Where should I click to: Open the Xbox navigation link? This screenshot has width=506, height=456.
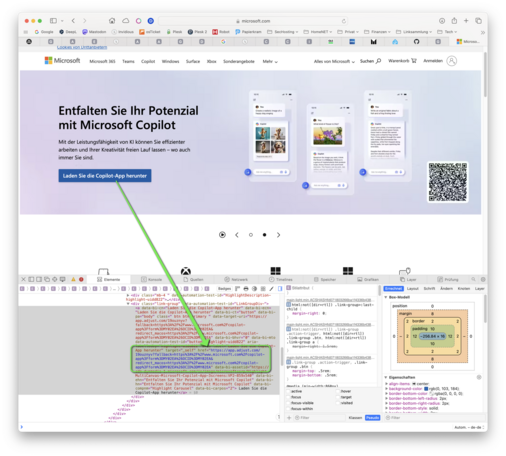click(211, 61)
